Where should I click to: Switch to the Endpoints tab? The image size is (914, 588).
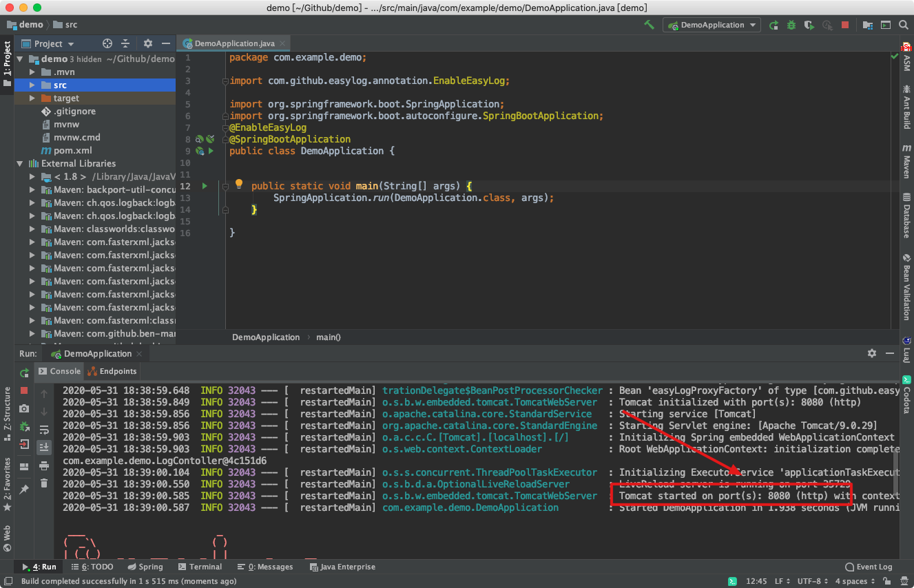coord(113,371)
